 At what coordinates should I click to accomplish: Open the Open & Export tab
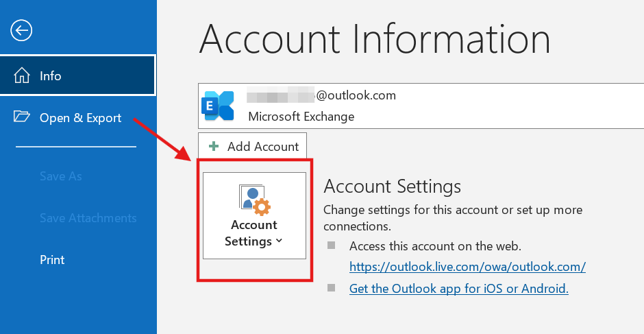coord(78,118)
